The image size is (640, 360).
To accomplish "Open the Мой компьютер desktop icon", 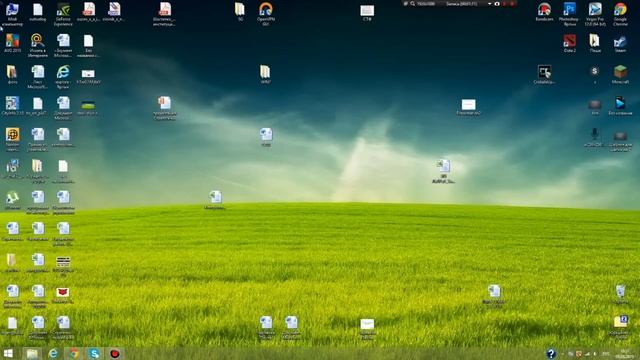I will [x=12, y=13].
